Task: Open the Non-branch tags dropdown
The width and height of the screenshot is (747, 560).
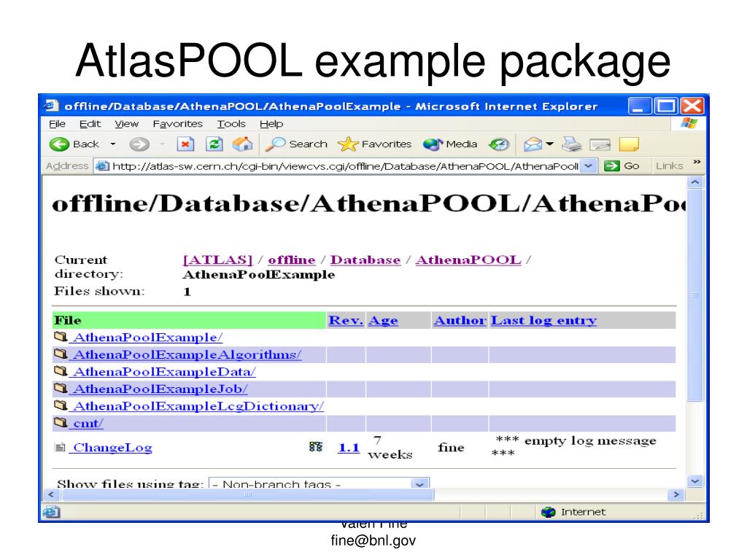Action: 320,483
